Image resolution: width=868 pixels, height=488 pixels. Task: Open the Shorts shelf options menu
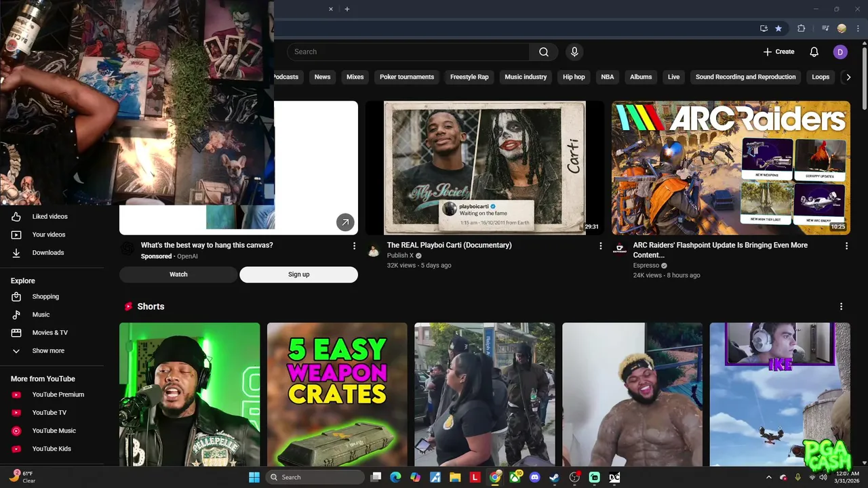pyautogui.click(x=841, y=307)
